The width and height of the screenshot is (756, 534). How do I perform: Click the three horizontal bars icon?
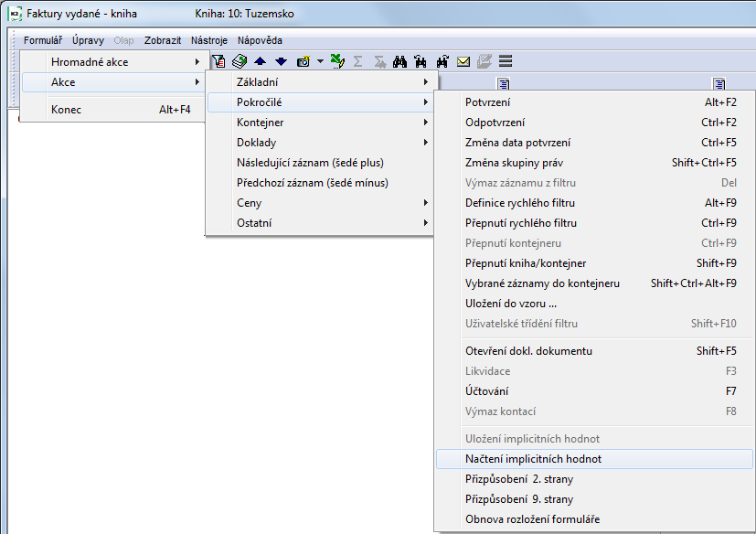[506, 61]
